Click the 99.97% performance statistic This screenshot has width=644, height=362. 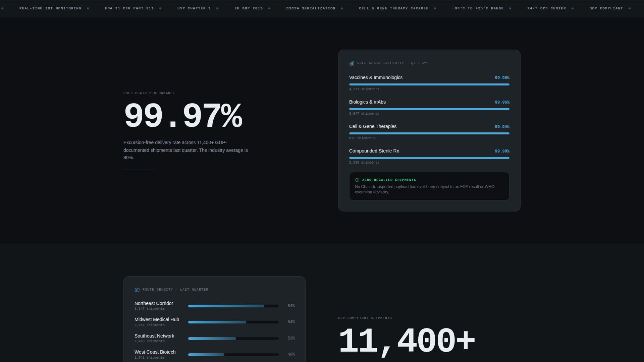[183, 116]
